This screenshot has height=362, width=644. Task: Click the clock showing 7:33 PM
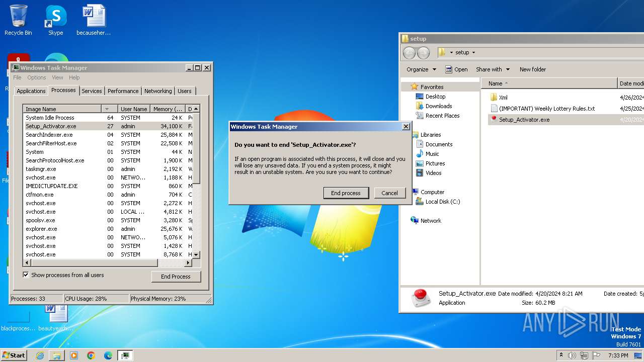618,355
